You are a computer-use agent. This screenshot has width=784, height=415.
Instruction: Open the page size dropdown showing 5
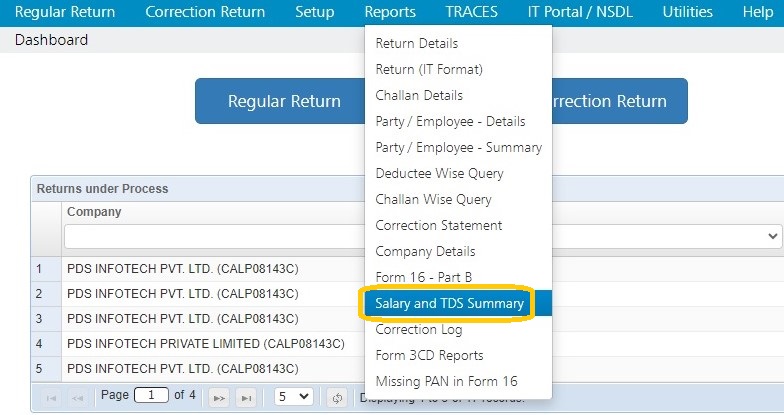pyautogui.click(x=294, y=397)
